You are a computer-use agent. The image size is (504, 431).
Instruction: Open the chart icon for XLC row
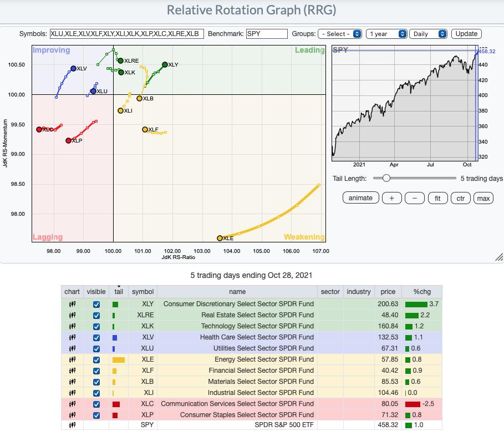[x=72, y=404]
